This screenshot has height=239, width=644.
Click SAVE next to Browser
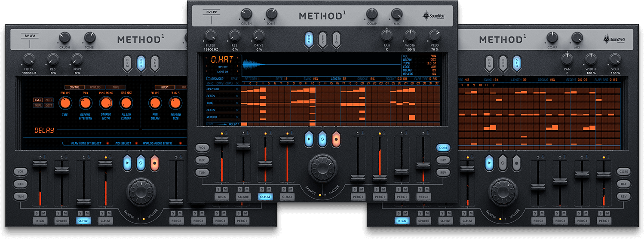[234, 79]
